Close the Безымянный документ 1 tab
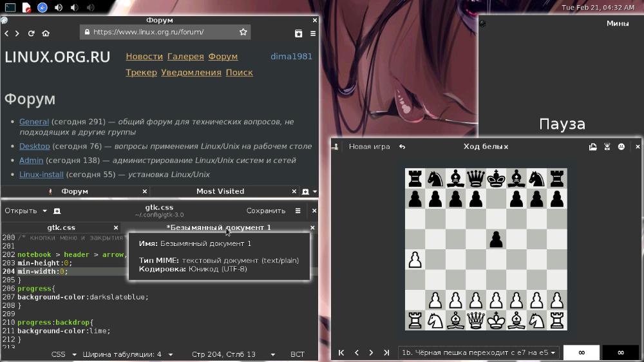644x362 pixels. [x=312, y=227]
